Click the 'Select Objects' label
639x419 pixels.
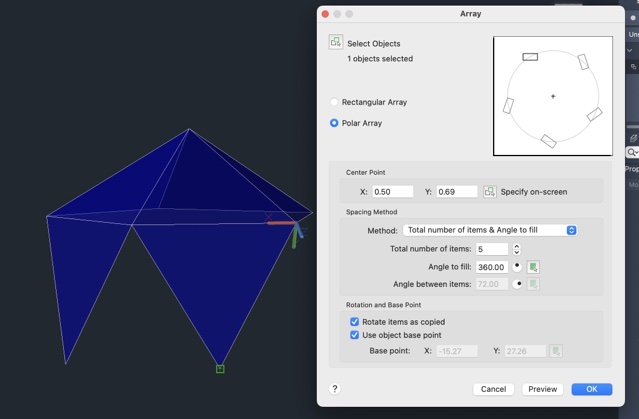click(374, 44)
